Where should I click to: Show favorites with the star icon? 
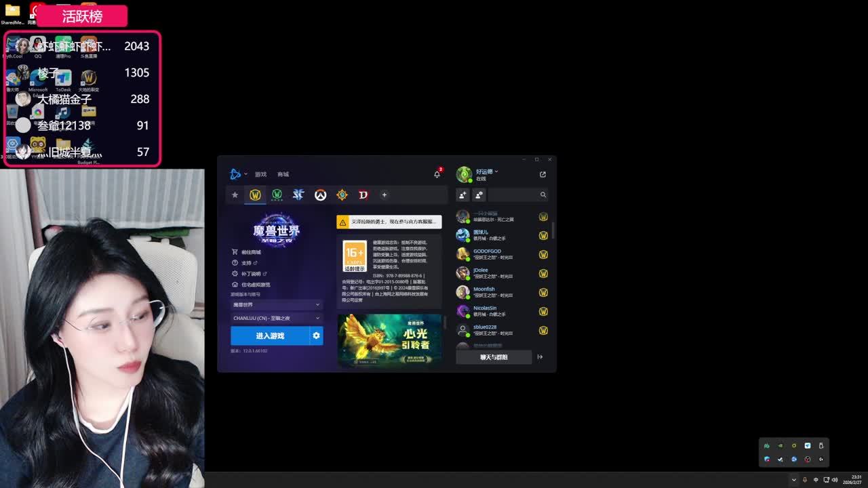[x=235, y=195]
